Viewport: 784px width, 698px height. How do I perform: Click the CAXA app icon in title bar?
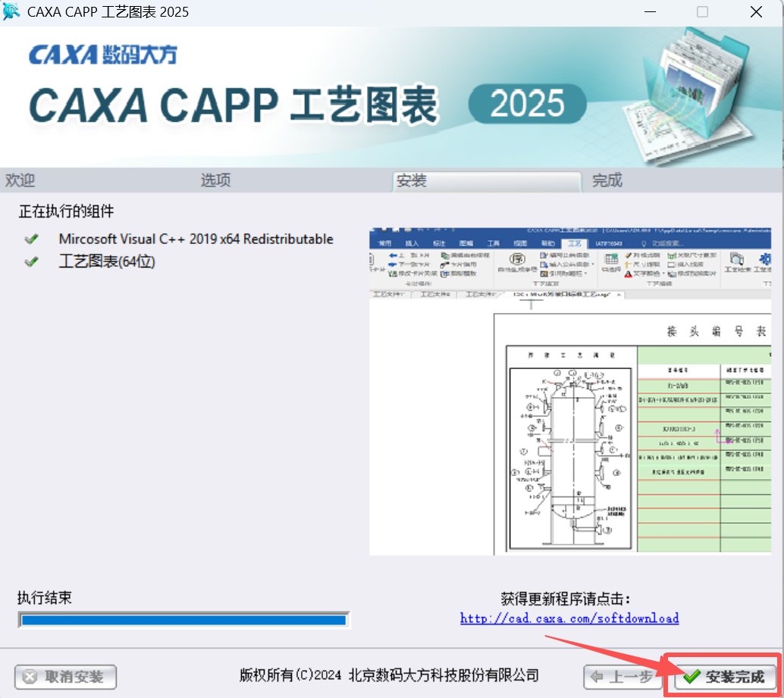(11, 11)
